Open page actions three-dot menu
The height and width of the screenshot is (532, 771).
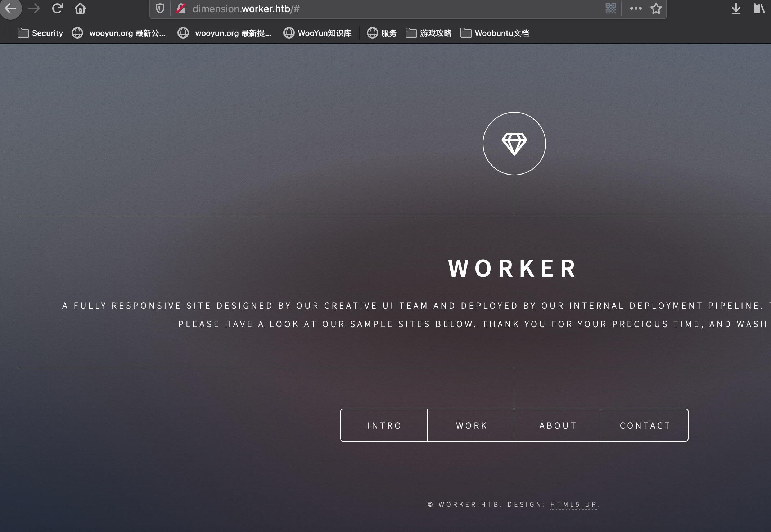click(x=636, y=8)
